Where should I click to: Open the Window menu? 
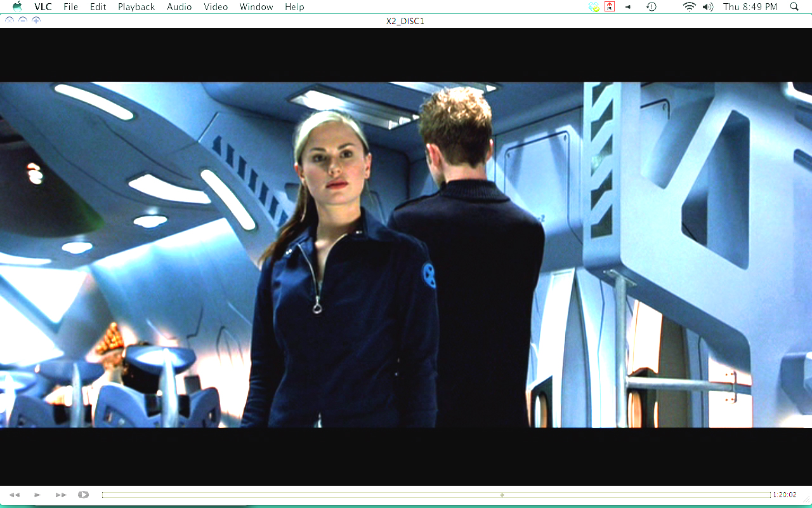point(256,7)
